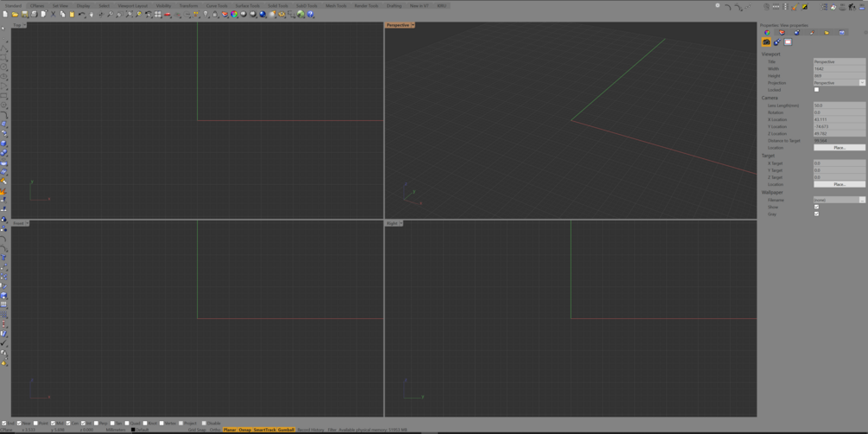Select the Pan hand tool

tap(92, 14)
